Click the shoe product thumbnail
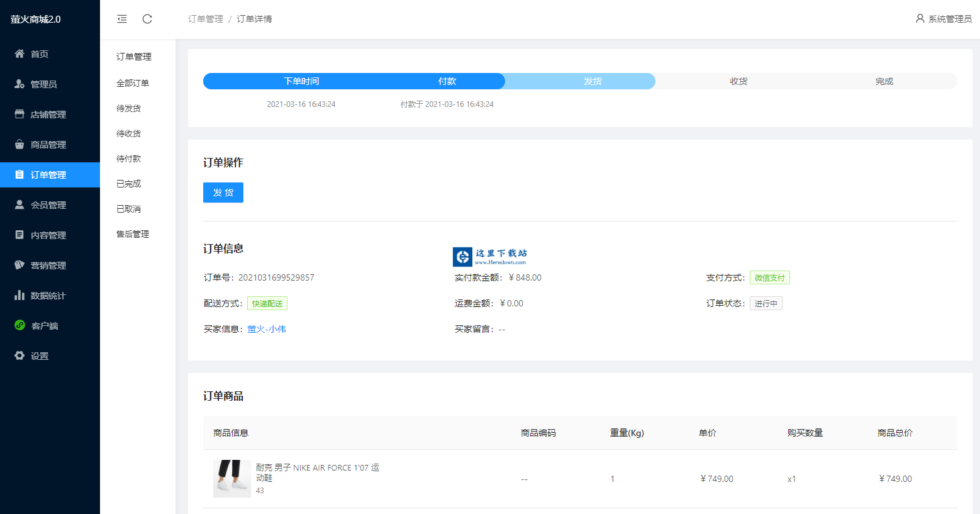 point(231,478)
